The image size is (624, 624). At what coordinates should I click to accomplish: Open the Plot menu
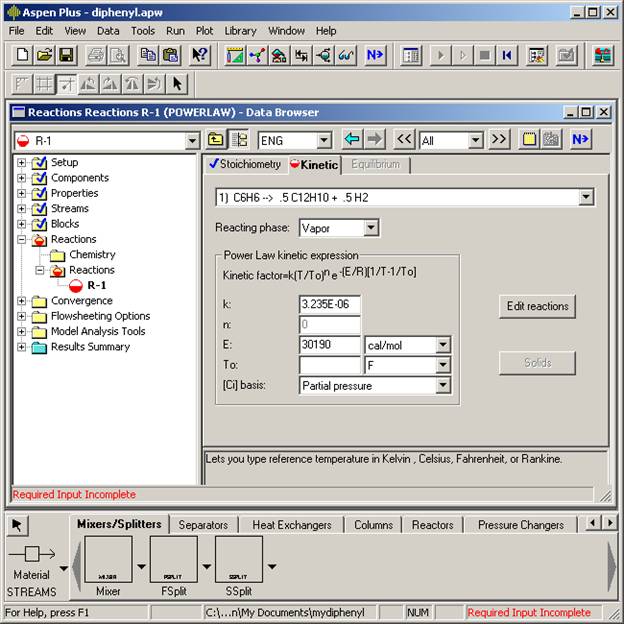pos(204,31)
